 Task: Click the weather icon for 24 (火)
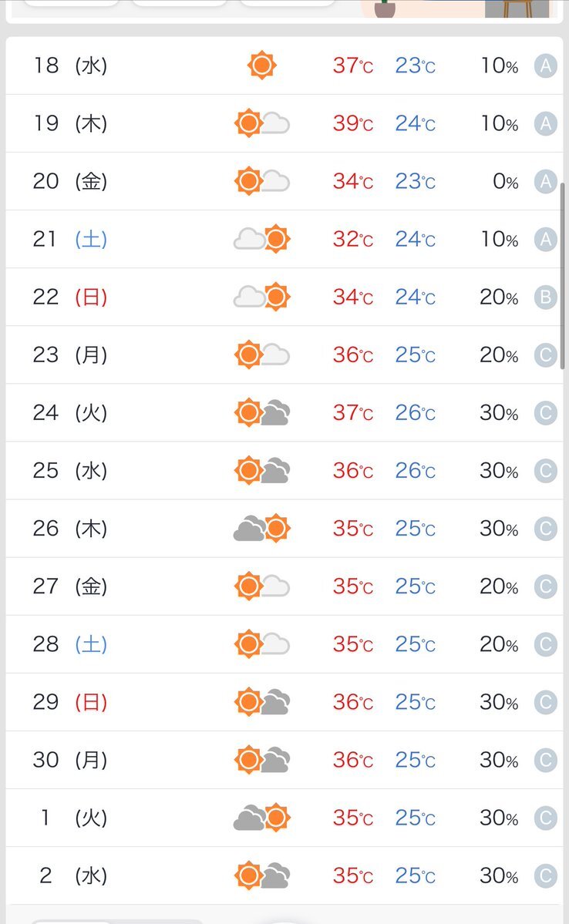coord(262,412)
